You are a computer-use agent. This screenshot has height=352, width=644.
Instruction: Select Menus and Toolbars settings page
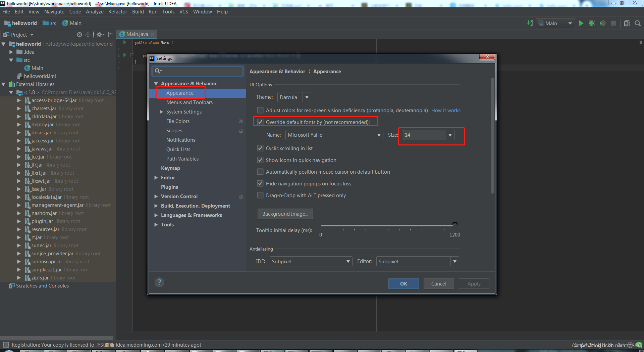190,102
